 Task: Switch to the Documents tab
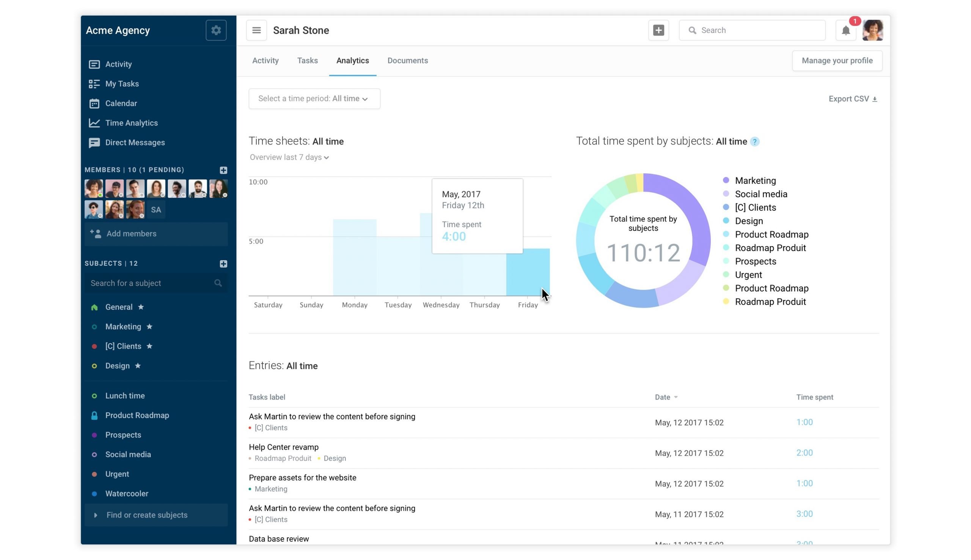coord(407,61)
